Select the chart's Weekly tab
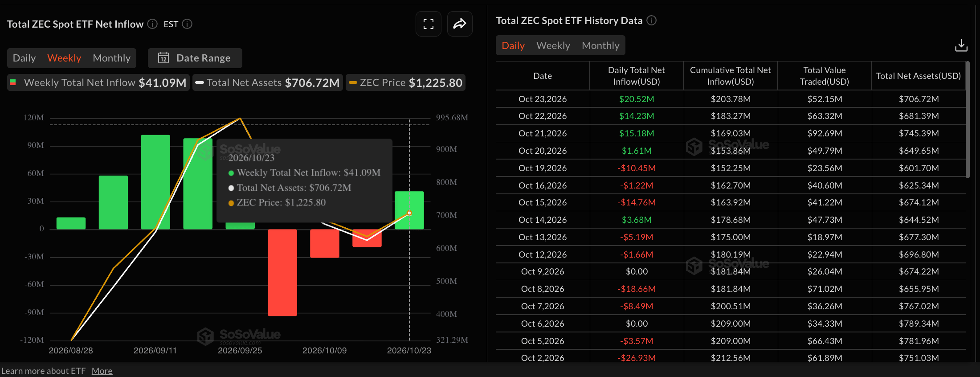The width and height of the screenshot is (980, 377). tap(64, 58)
